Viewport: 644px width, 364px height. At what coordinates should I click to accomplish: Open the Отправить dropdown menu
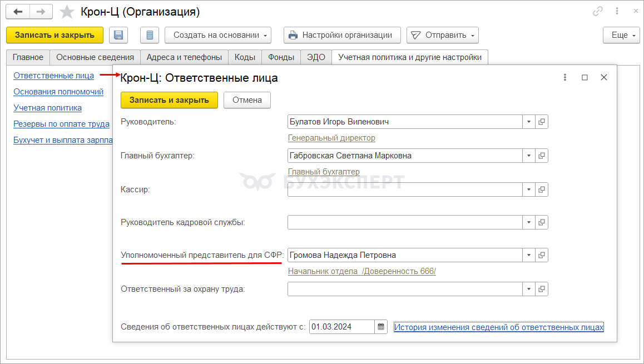tap(443, 35)
